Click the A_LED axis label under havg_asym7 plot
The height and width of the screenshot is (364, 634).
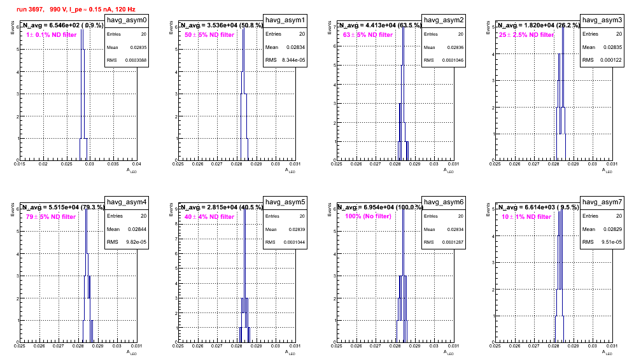[x=607, y=353]
